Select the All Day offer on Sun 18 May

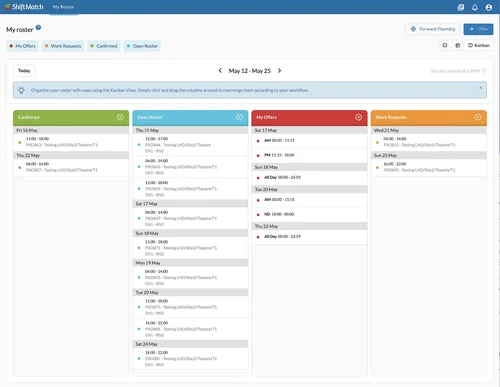(309, 178)
